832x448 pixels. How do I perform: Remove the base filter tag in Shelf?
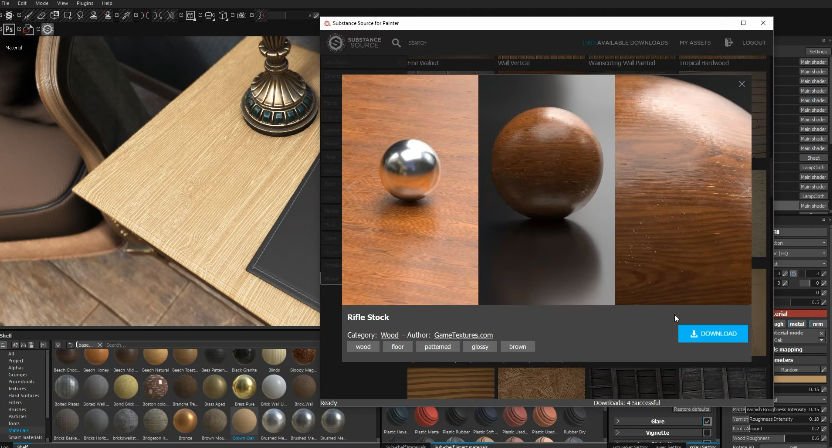100,345
